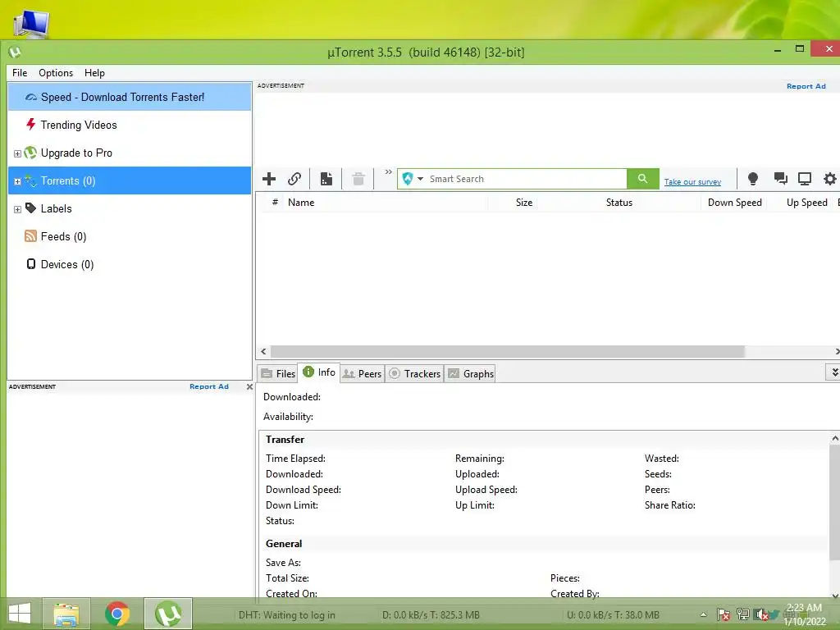The height and width of the screenshot is (630, 840).
Task: Click the green search magnifier button
Action: point(643,179)
